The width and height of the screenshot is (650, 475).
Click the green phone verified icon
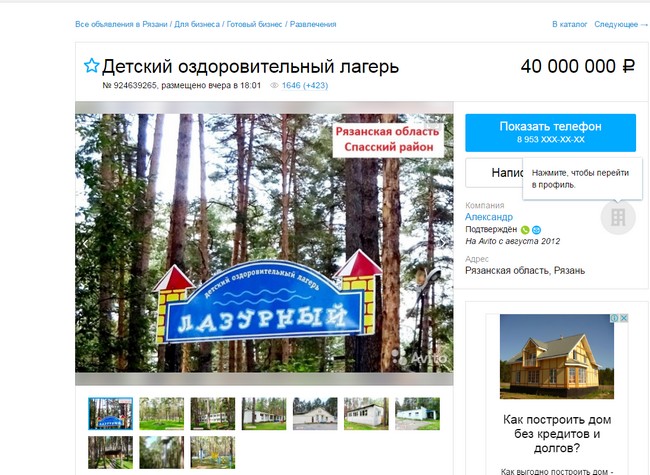click(525, 230)
